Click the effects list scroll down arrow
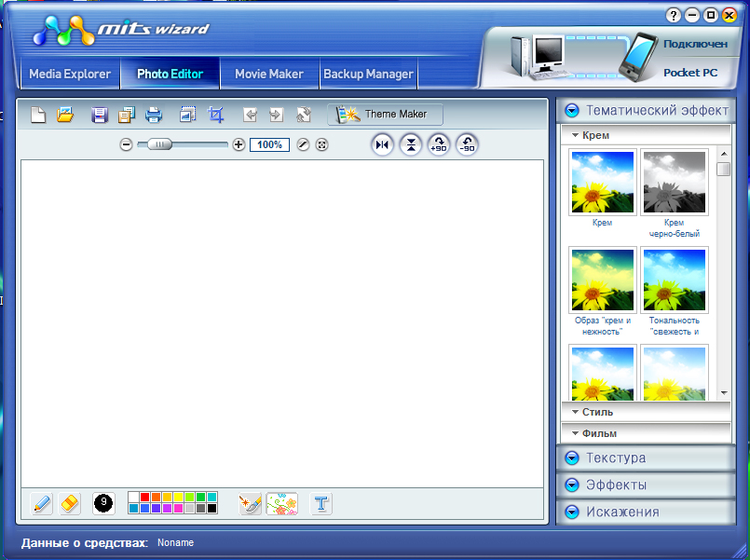 (724, 393)
